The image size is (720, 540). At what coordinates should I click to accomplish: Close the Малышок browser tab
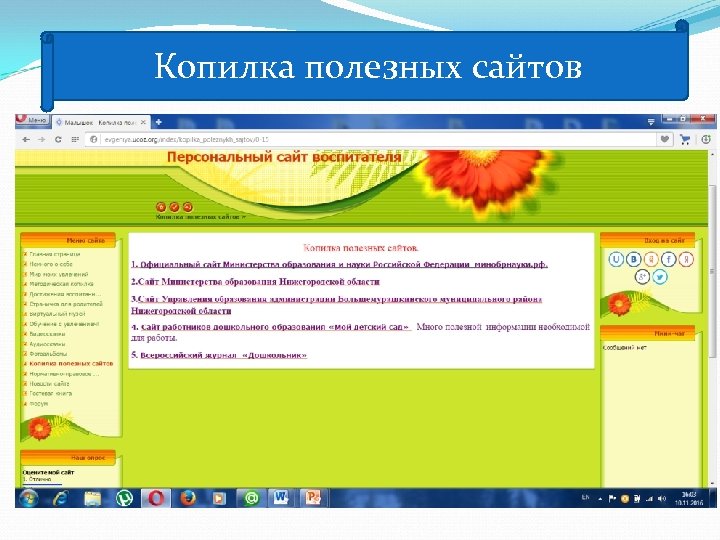point(143,123)
